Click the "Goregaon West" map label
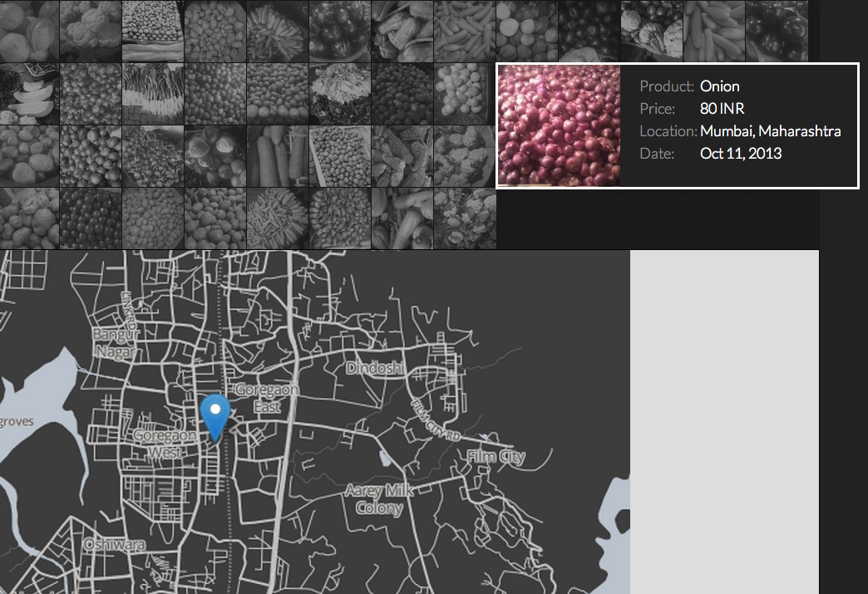The height and width of the screenshot is (594, 868). pos(165,444)
